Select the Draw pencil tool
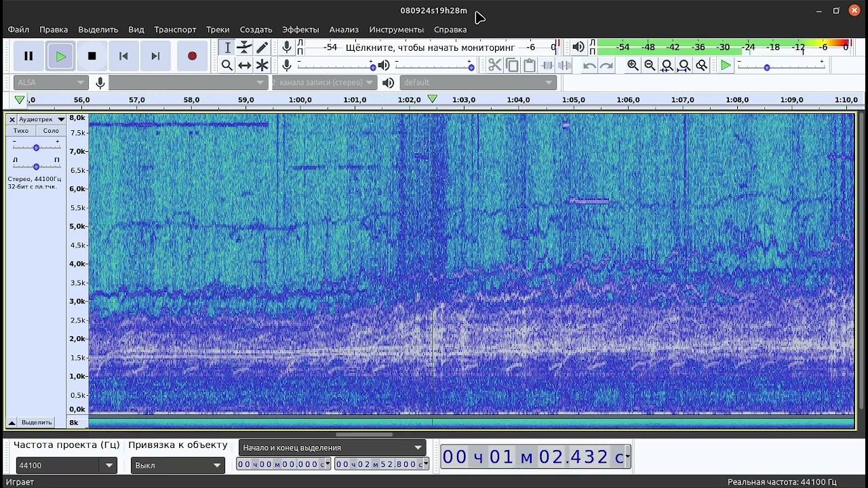 (x=262, y=47)
